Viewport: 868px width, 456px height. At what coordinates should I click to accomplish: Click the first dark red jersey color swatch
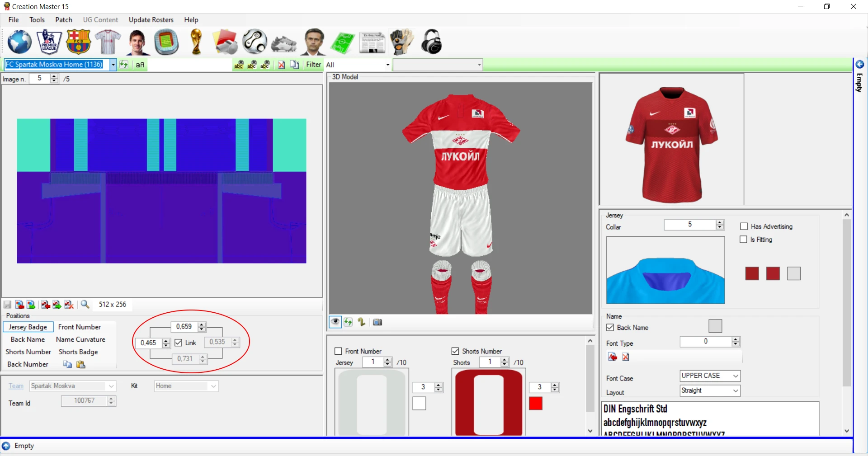pos(752,273)
